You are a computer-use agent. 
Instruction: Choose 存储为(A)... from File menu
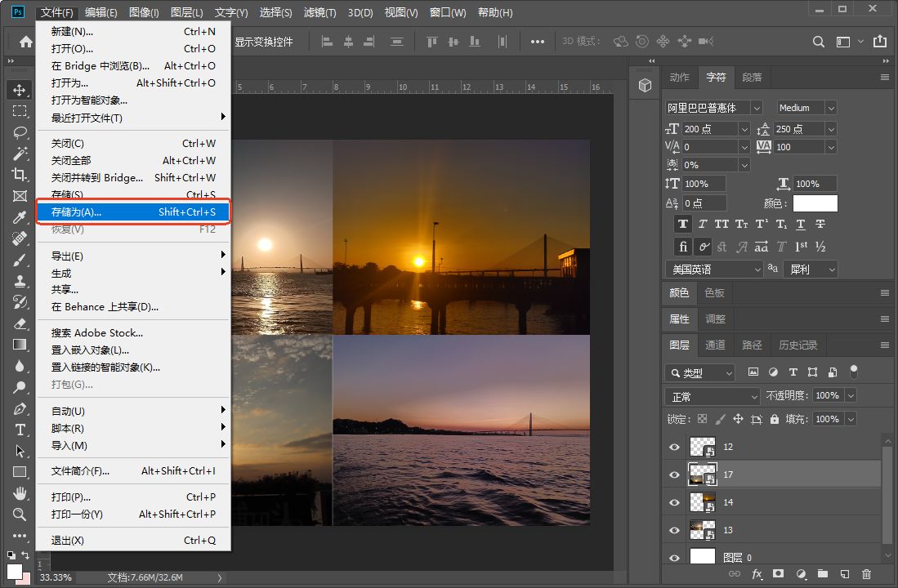133,212
